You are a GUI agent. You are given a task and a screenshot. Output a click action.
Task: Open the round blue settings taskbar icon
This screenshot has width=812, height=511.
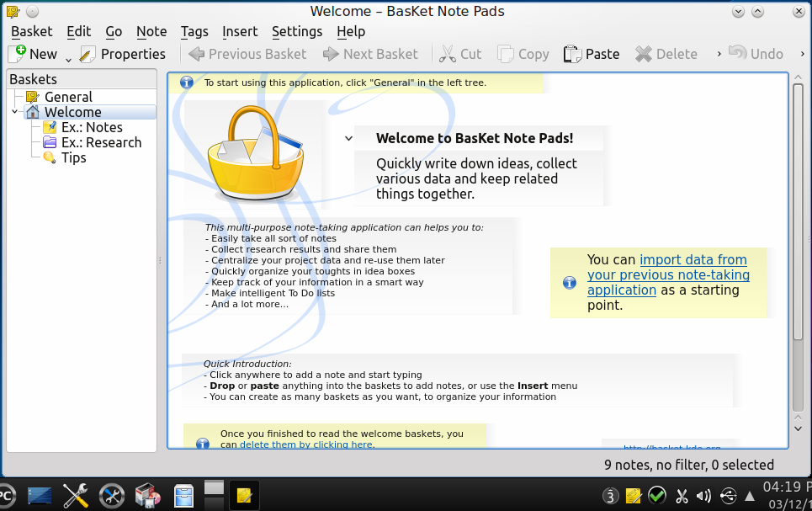(x=112, y=496)
